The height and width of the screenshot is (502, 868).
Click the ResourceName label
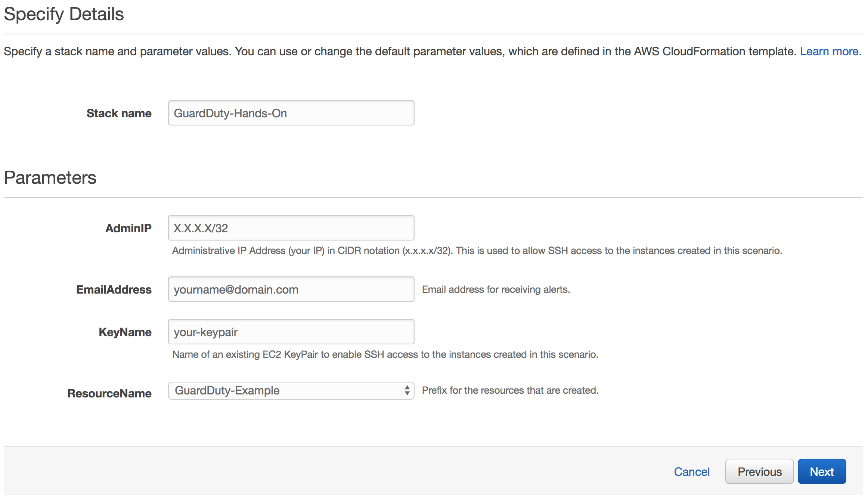click(x=109, y=393)
